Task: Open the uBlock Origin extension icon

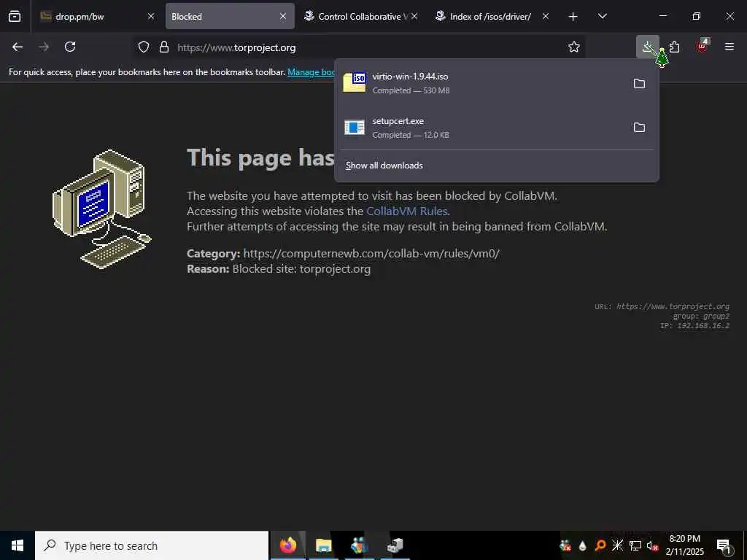Action: 703,47
